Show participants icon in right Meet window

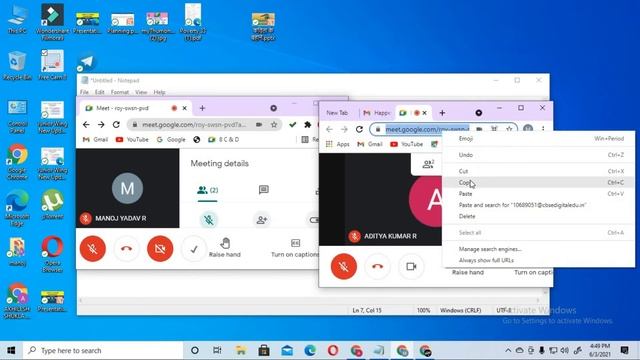coord(428,164)
